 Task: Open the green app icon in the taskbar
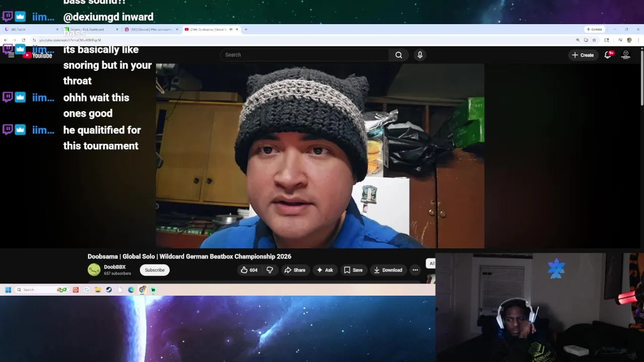(153, 290)
